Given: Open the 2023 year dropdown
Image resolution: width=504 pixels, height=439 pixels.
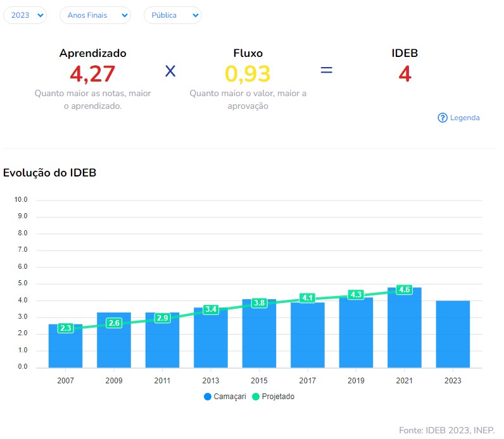Looking at the screenshot, I should point(25,15).
